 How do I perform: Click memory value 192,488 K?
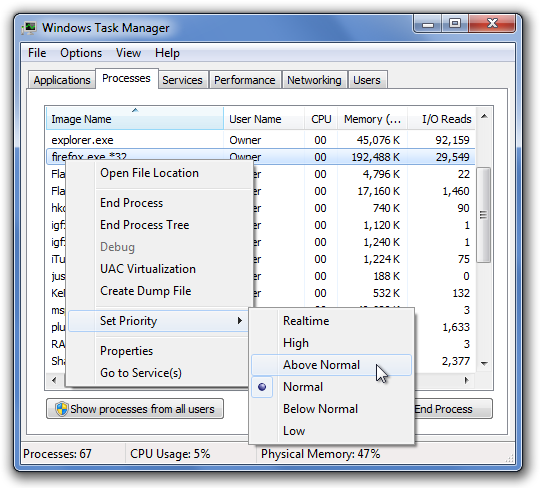tap(375, 157)
